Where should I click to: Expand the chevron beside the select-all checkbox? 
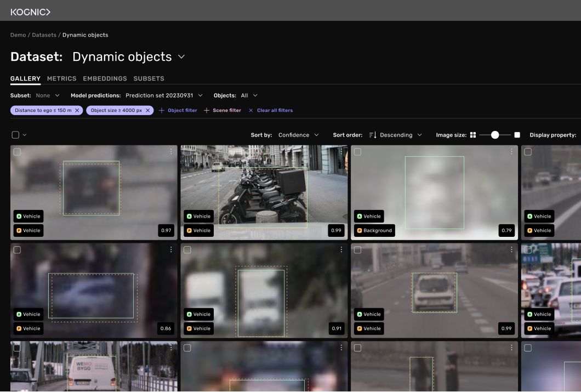[25, 135]
